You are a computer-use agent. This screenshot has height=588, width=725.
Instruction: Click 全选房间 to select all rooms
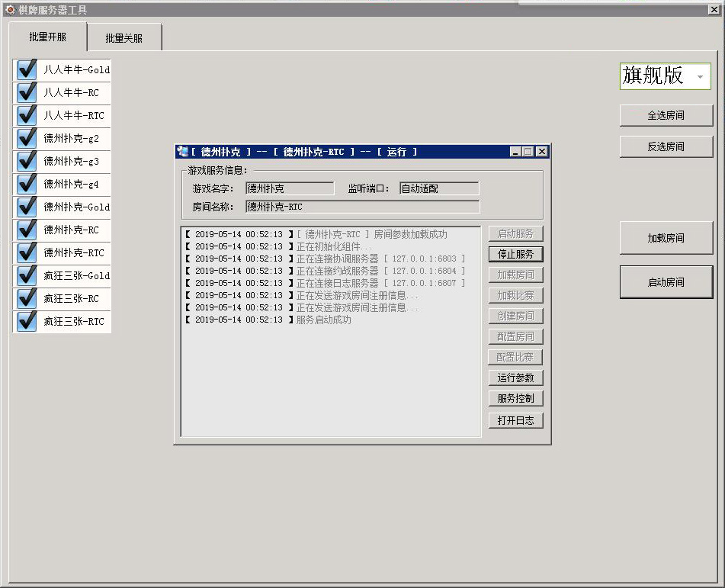[x=666, y=115]
